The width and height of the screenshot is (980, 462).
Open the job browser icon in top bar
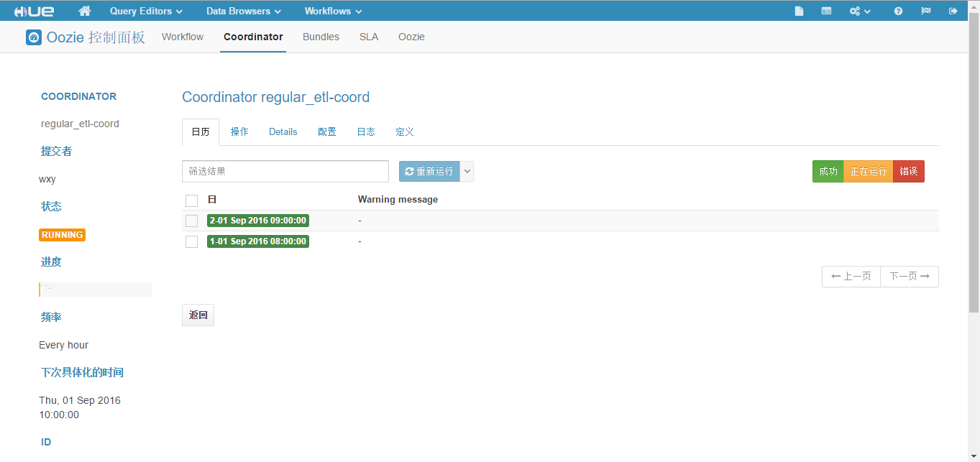coord(827,11)
